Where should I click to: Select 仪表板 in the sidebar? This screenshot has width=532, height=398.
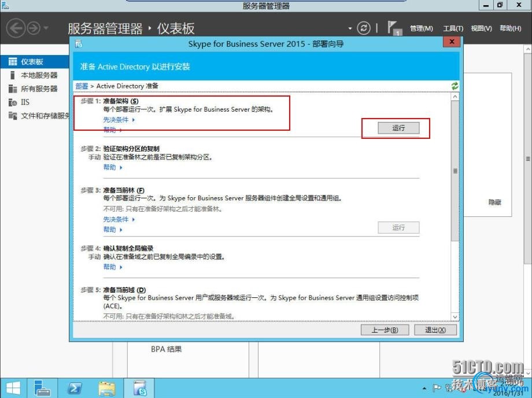(35, 61)
